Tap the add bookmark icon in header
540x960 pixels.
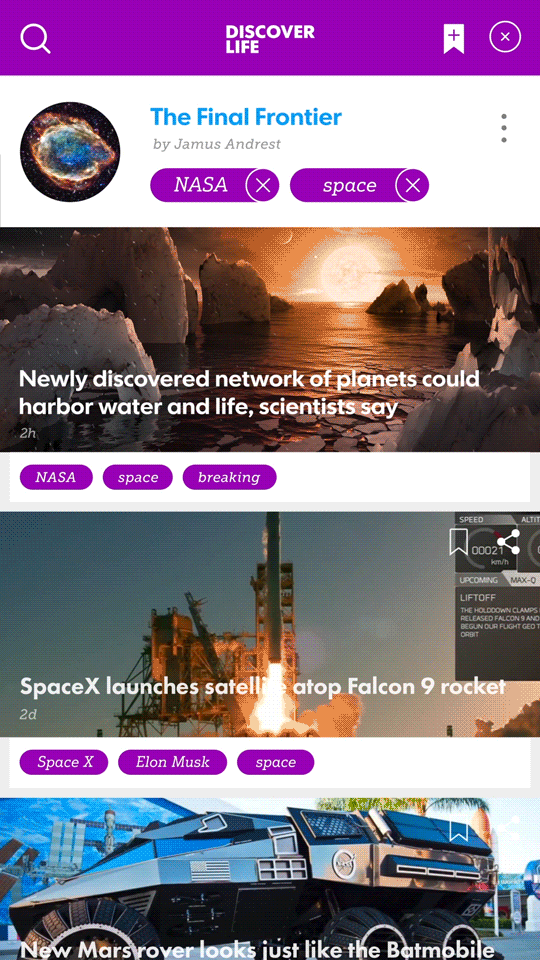click(454, 39)
